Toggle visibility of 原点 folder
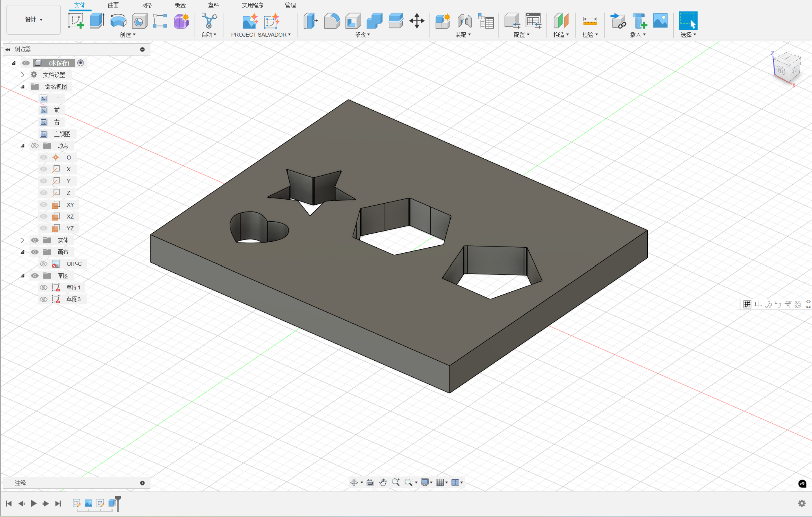The width and height of the screenshot is (812, 517). [35, 146]
